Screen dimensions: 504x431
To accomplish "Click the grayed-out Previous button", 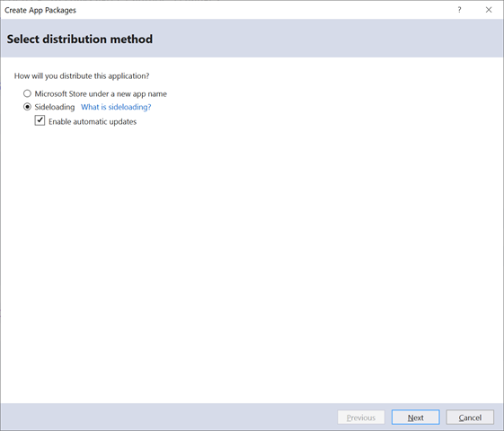I will point(361,418).
